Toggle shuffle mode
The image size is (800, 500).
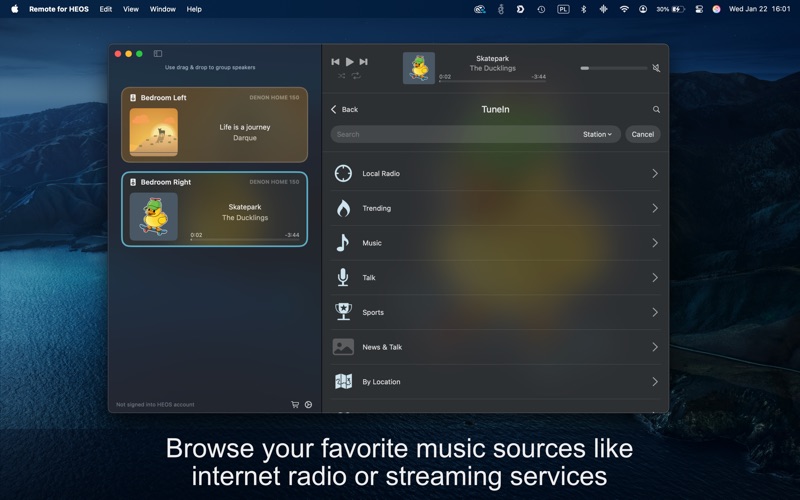[341, 76]
